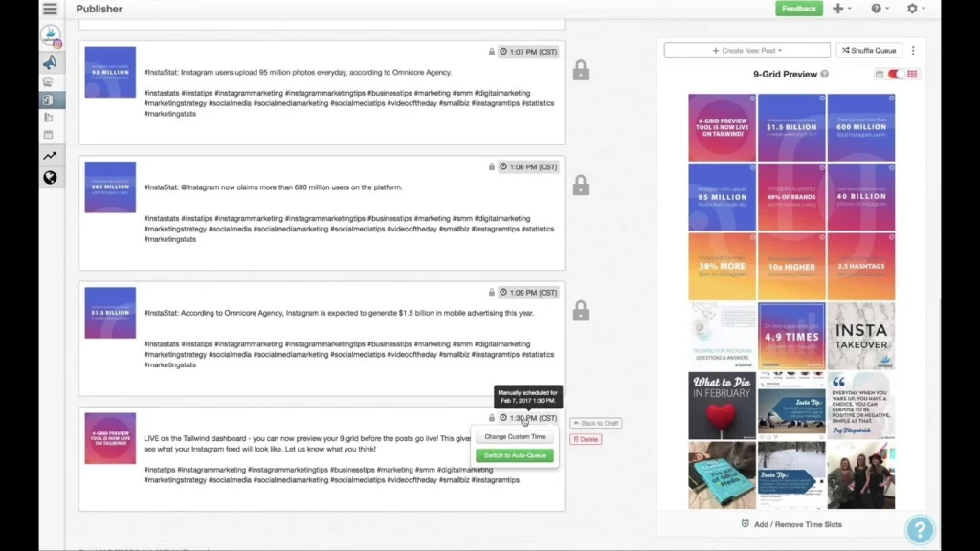Switch to the grid view icon
Image resolution: width=980 pixels, height=551 pixels.
click(x=912, y=75)
